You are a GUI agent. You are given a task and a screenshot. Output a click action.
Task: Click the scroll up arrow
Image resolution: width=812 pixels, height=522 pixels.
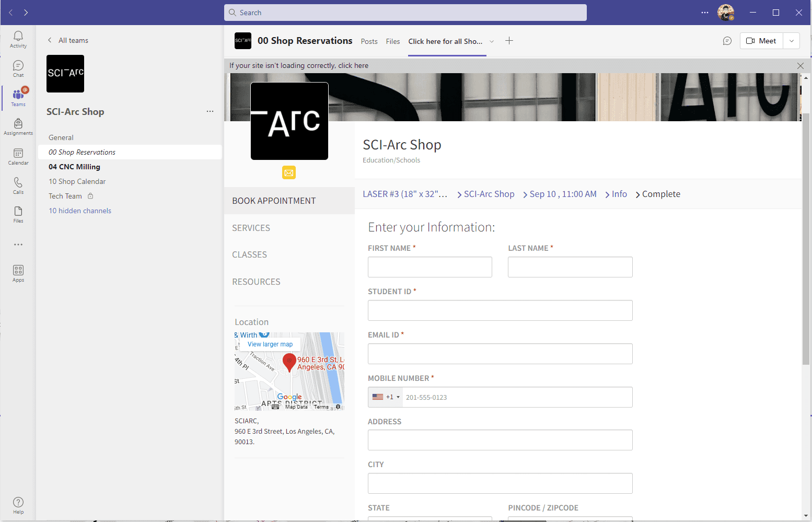806,77
